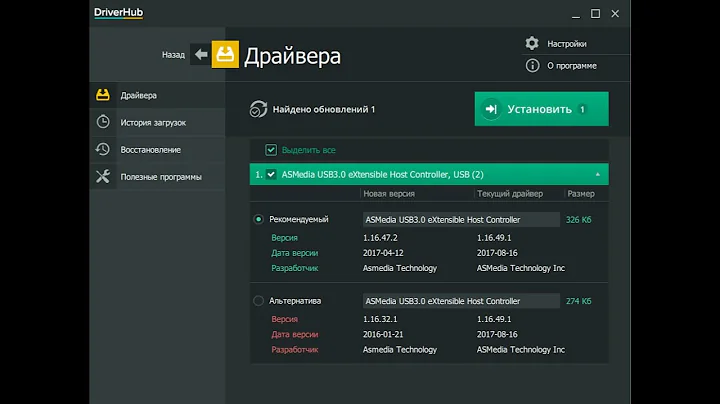
Task: Click the refresh icon beside Найдено обновлений
Action: point(258,109)
